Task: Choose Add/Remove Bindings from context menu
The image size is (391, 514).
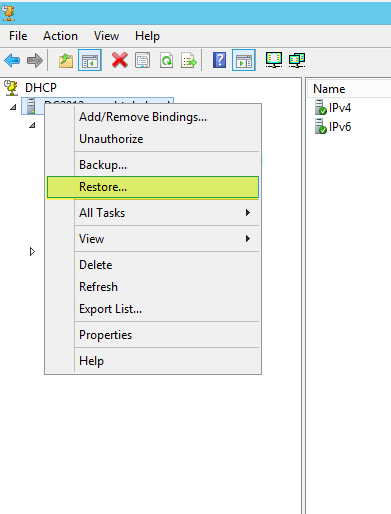Action: (x=153, y=117)
